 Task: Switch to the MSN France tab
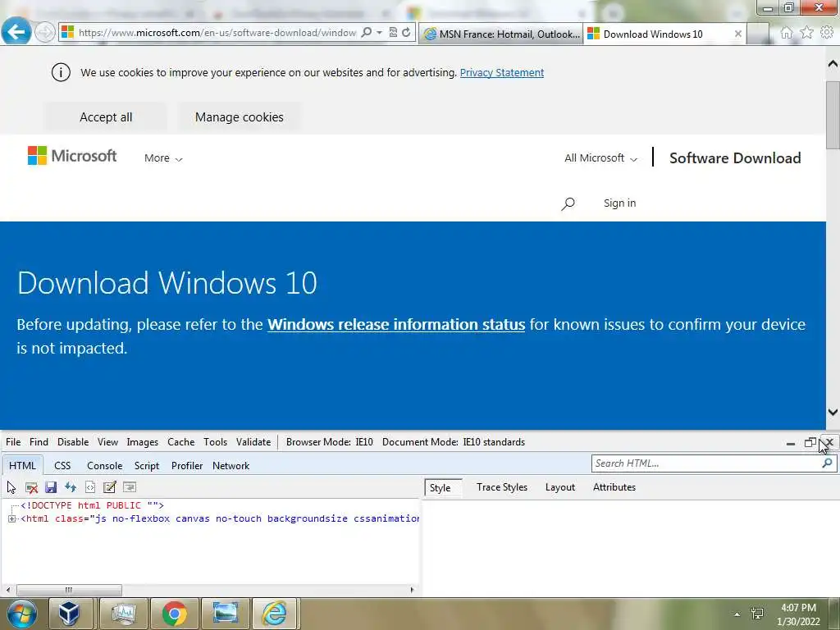click(501, 34)
